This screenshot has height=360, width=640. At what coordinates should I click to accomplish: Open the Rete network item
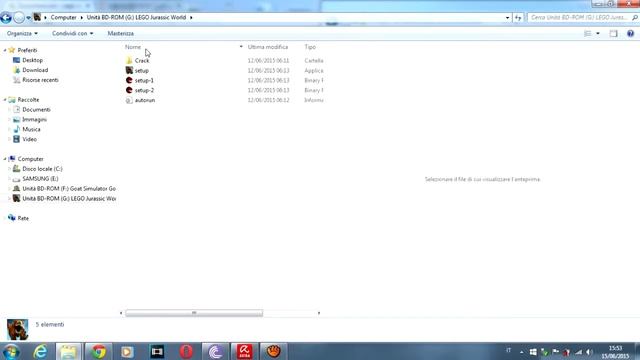pyautogui.click(x=23, y=218)
